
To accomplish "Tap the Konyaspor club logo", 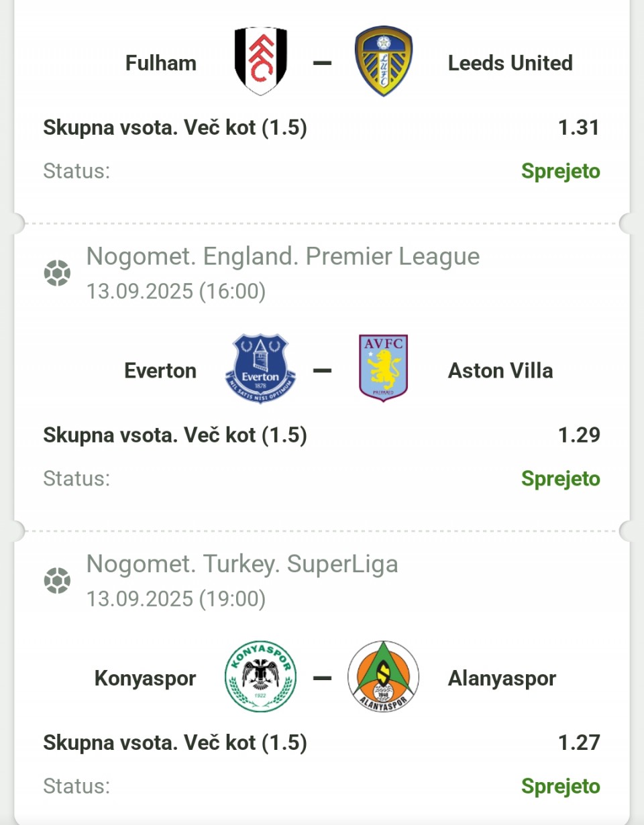I will (x=260, y=676).
